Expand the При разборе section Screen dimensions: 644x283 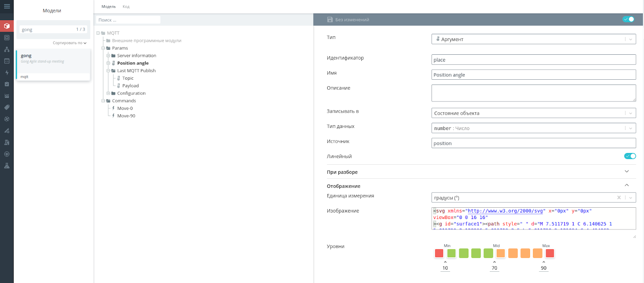pyautogui.click(x=481, y=172)
